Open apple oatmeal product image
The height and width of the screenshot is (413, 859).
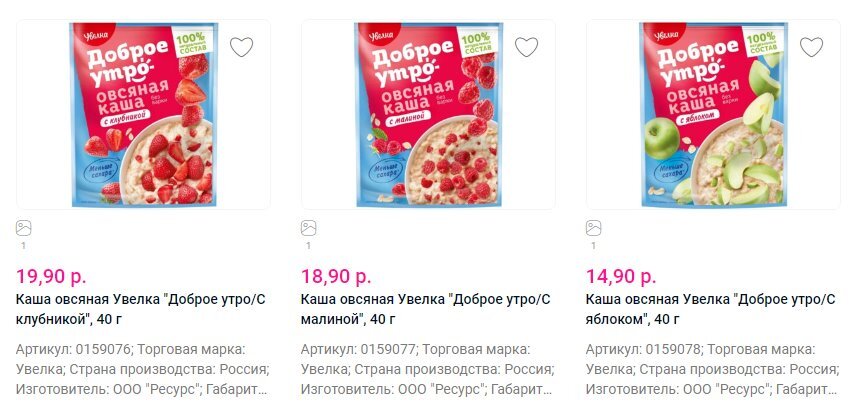(712, 115)
